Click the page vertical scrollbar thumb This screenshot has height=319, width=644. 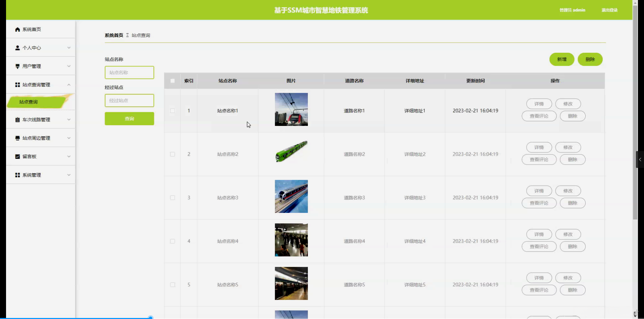[635, 112]
